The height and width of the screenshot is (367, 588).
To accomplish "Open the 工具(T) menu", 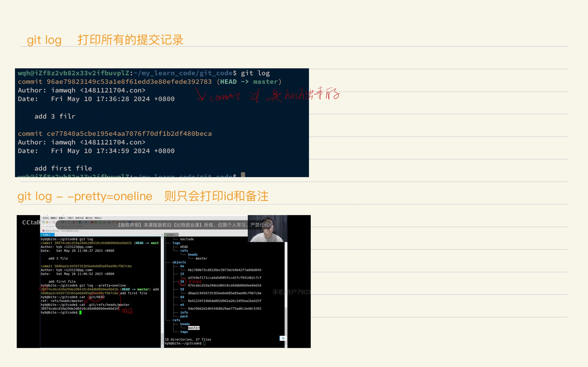I will click(x=70, y=218).
